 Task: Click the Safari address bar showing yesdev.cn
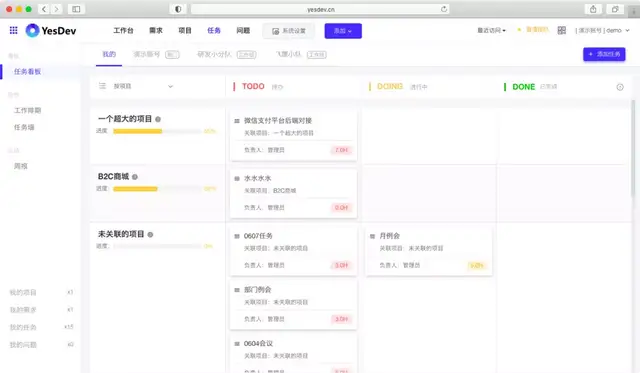click(320, 9)
